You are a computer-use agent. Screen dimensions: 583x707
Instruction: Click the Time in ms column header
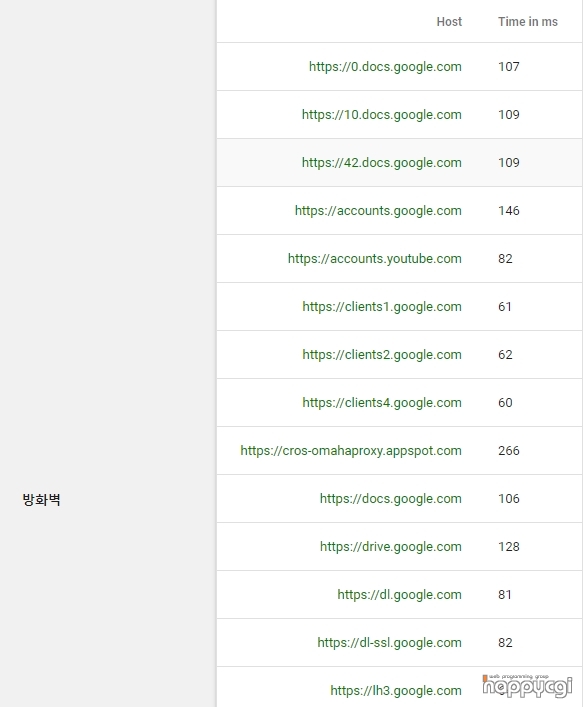[528, 22]
